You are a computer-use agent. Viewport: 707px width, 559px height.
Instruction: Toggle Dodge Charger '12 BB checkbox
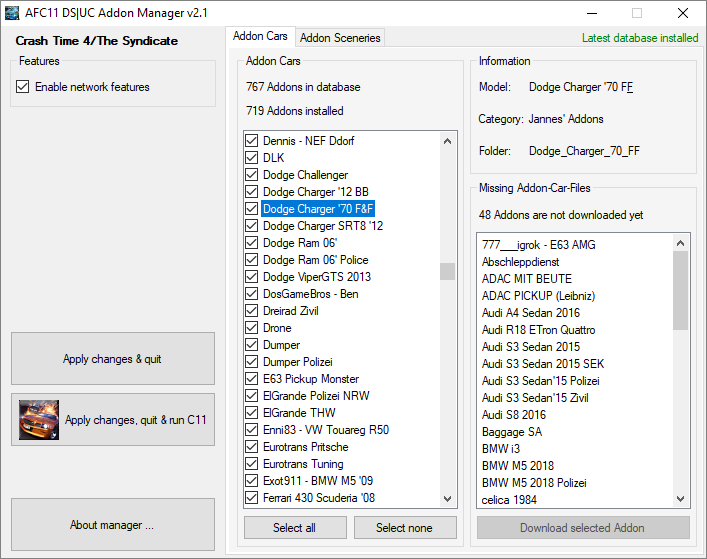[252, 192]
